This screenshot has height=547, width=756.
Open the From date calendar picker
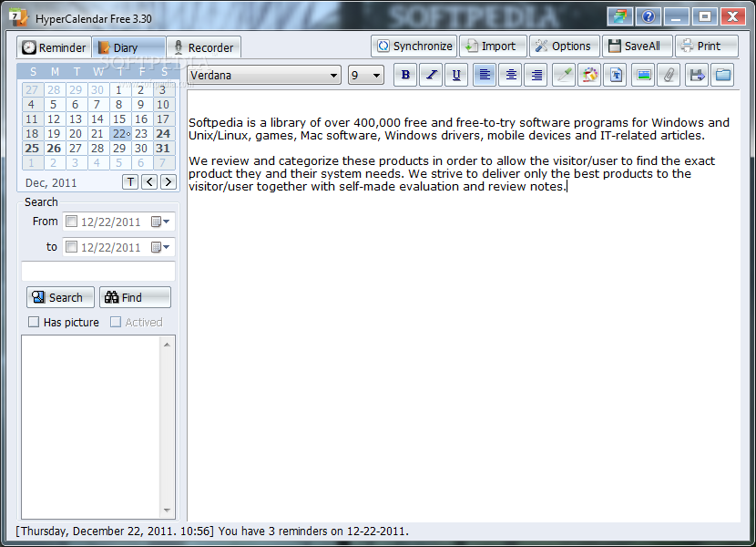[x=160, y=222]
